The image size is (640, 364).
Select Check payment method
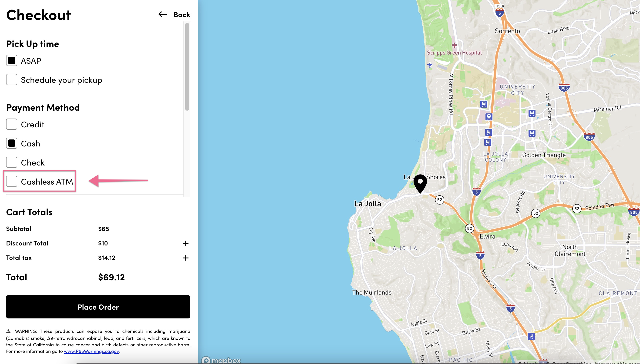pos(11,162)
